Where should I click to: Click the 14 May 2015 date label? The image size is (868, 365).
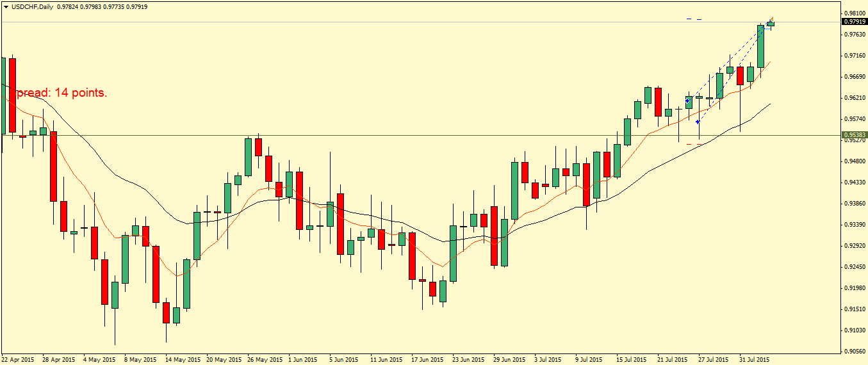182,360
